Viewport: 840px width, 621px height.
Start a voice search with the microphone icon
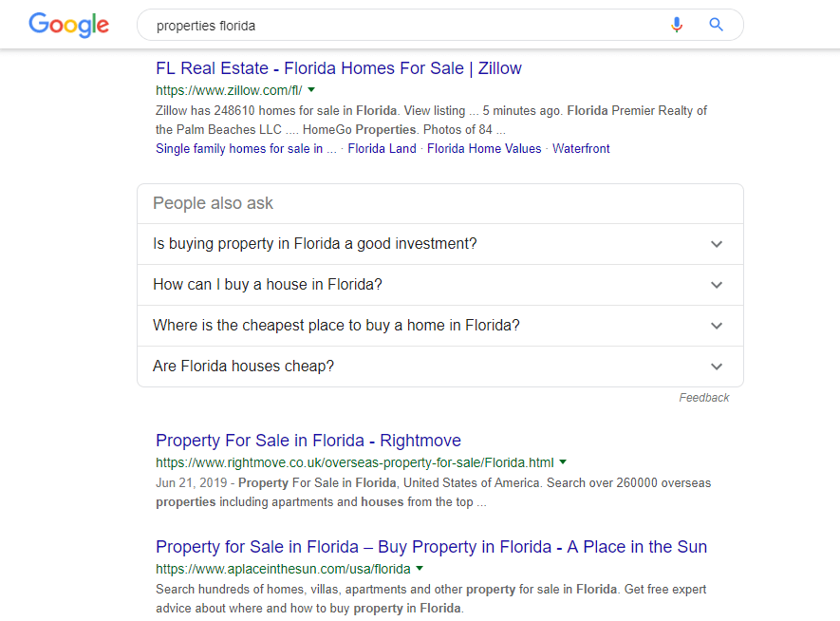point(676,25)
